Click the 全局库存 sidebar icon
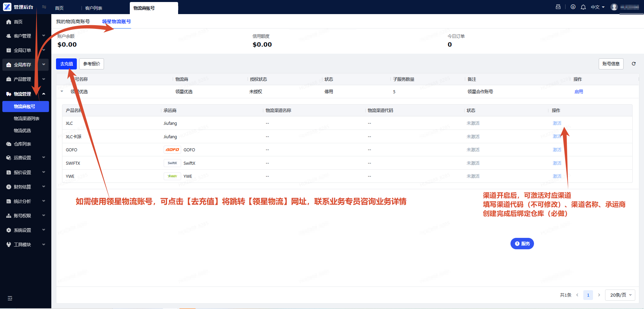 (x=9, y=65)
